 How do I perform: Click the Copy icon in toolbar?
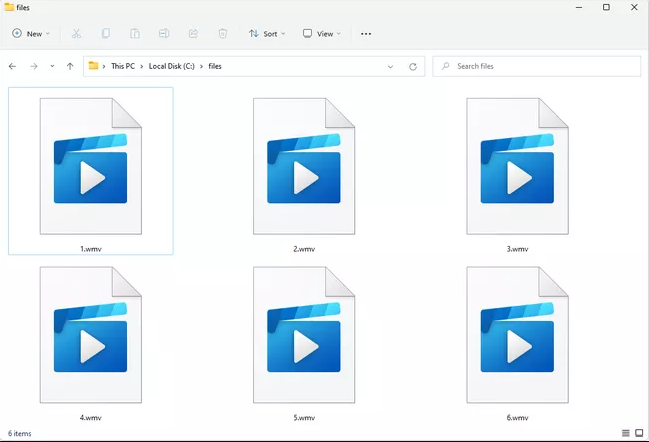(x=106, y=34)
